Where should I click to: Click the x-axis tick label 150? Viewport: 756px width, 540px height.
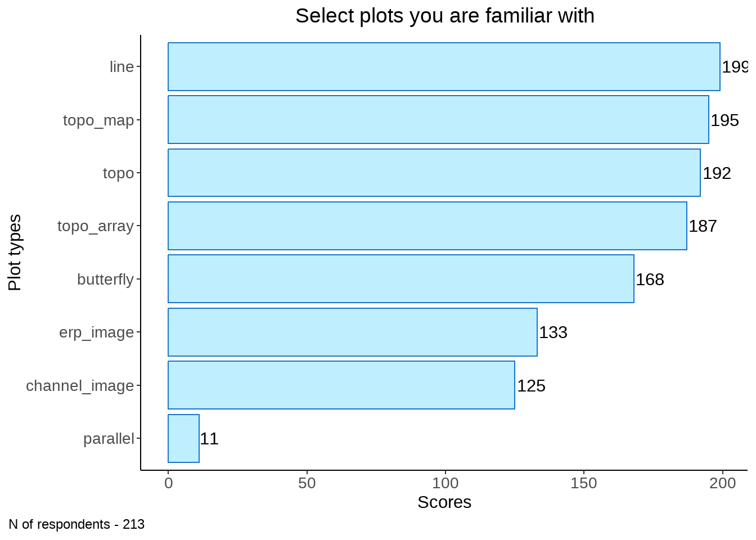tap(584, 483)
